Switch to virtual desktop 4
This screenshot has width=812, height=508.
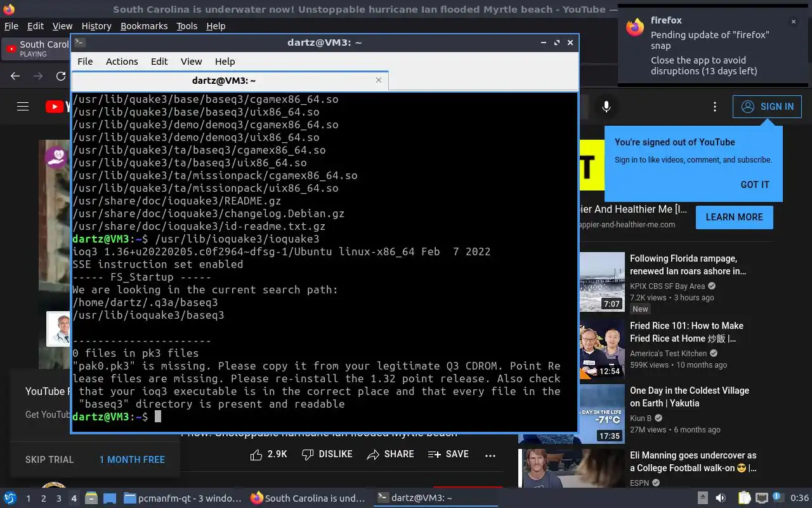point(74,498)
